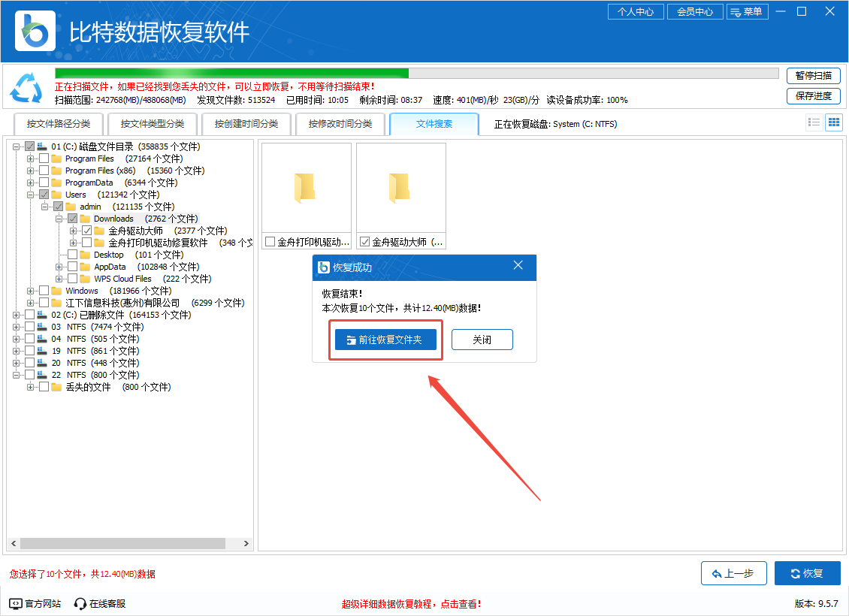This screenshot has width=849, height=616.
Task: Open the 超级详细数据恢复教程 link
Action: [x=411, y=603]
